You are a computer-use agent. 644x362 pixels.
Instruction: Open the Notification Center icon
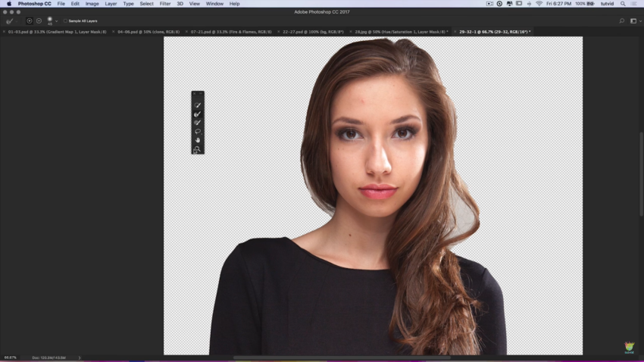pyautogui.click(x=633, y=4)
